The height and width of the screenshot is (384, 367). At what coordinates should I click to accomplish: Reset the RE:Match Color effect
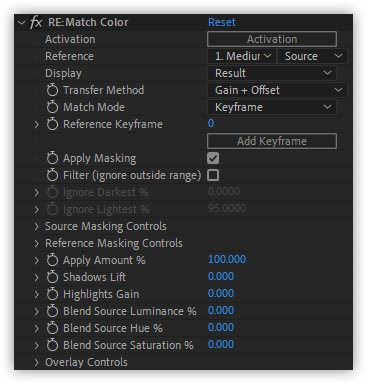222,22
